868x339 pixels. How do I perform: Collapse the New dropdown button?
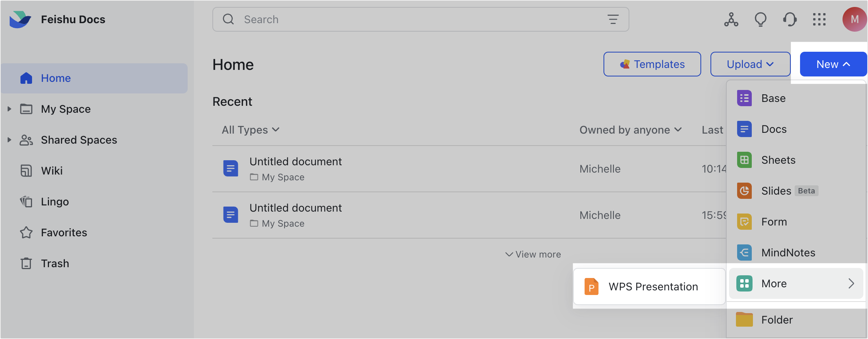point(833,64)
